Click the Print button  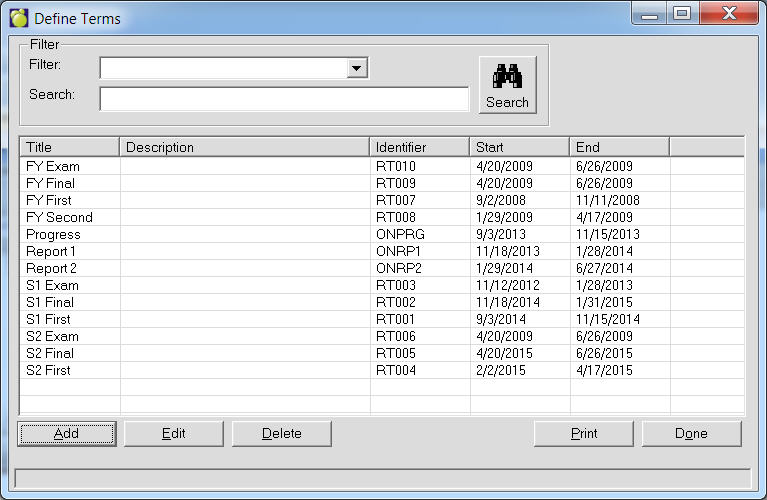tap(584, 433)
